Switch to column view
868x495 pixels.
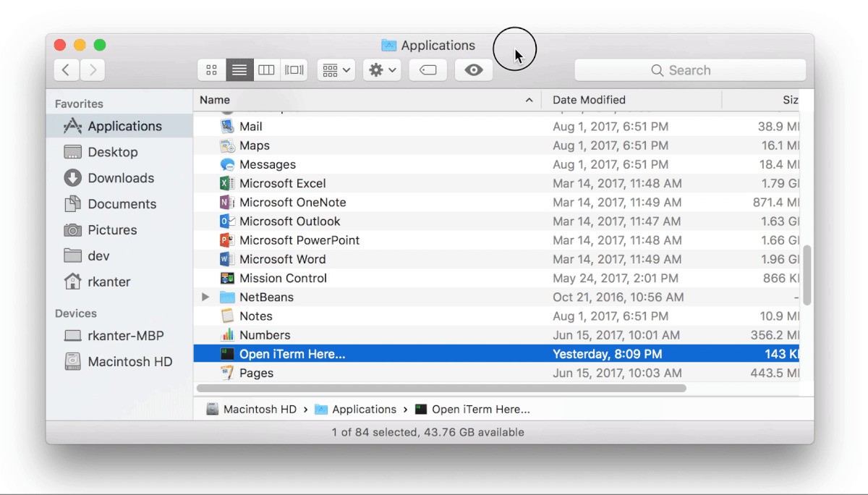click(266, 70)
